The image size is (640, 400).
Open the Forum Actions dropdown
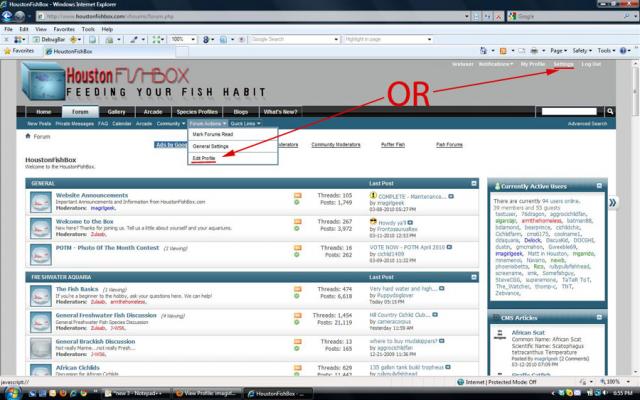coord(207,123)
